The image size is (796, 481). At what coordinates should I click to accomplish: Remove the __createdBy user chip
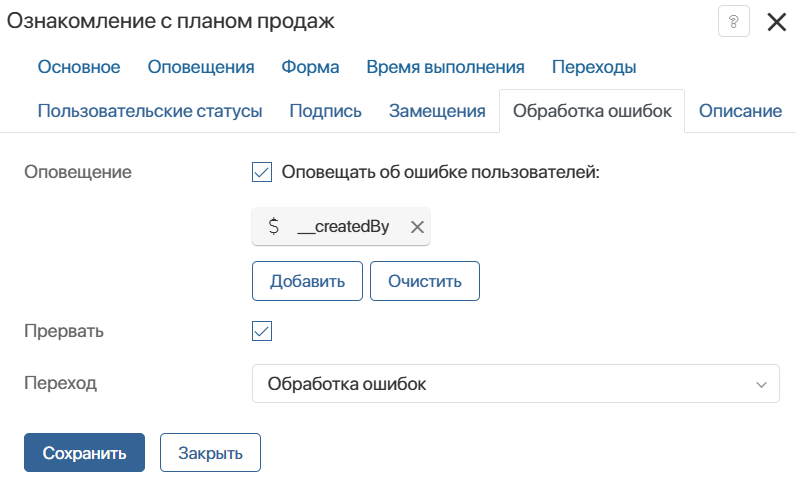coord(417,227)
